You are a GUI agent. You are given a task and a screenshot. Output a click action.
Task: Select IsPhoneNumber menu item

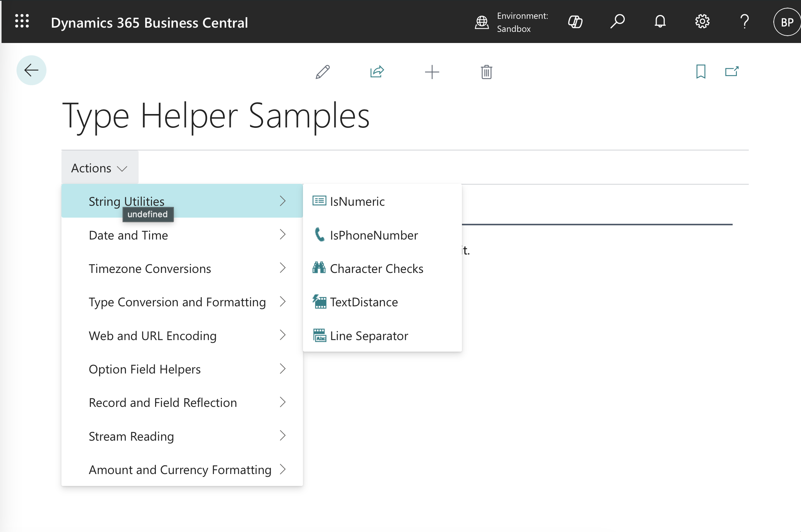374,235
